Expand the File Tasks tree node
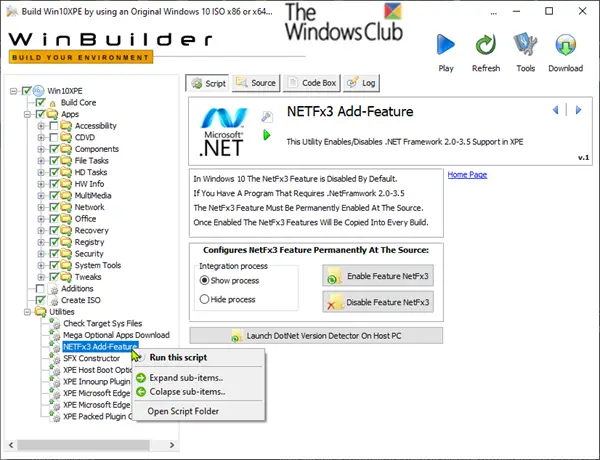 41,160
